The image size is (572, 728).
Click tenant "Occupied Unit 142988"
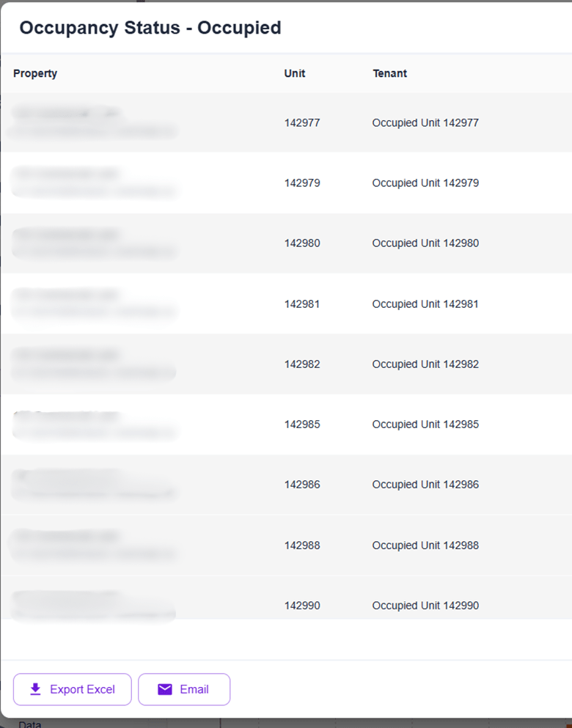[425, 545]
